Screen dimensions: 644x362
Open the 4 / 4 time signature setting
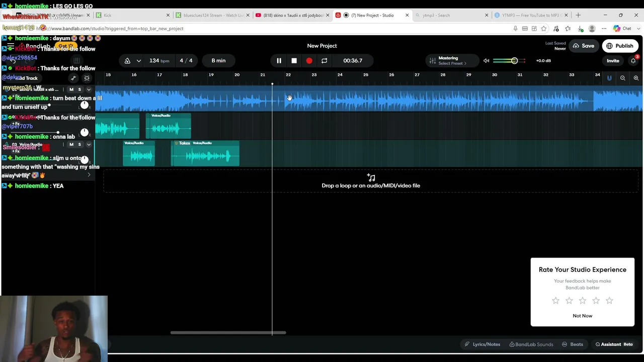(x=186, y=61)
